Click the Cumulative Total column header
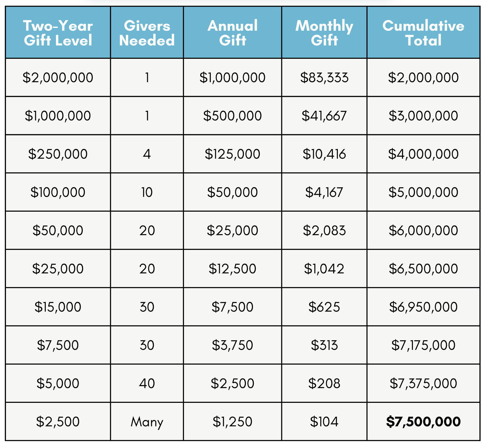This screenshot has width=486, height=448. tap(423, 33)
